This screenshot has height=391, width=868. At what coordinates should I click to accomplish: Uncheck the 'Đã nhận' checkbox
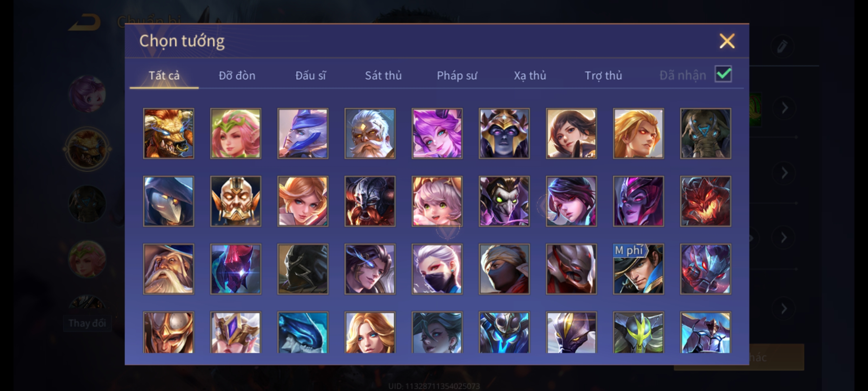click(723, 74)
